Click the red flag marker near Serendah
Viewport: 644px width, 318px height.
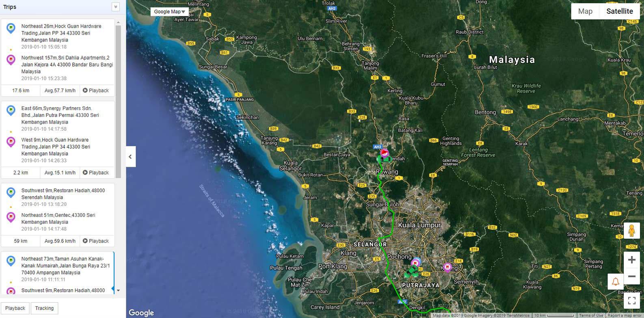[384, 153]
